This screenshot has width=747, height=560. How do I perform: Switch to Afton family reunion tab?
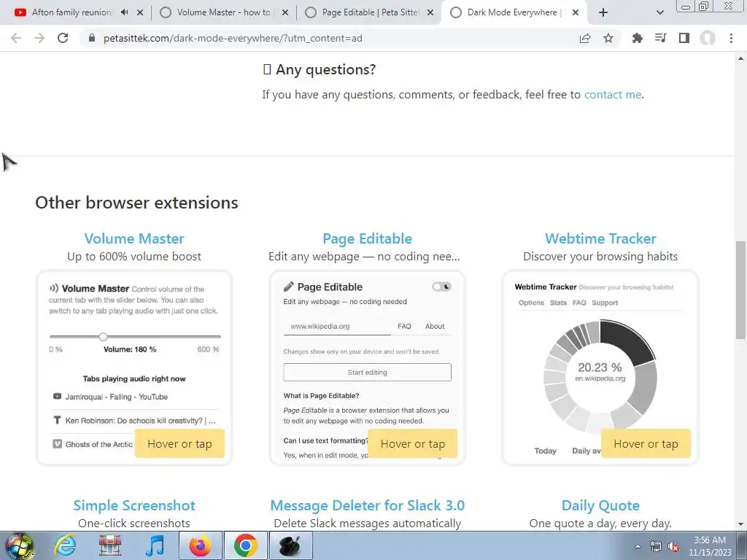[x=71, y=12]
